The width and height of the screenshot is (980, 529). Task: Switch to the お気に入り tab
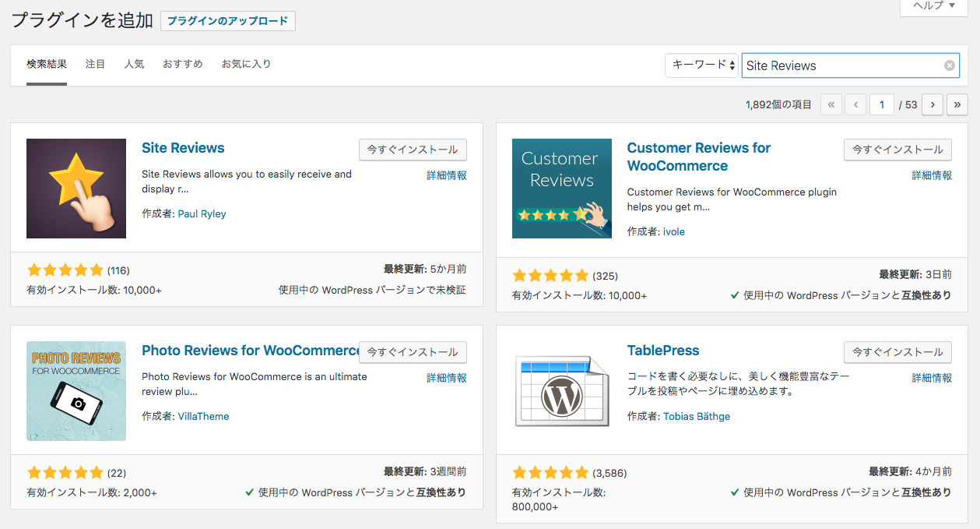[x=246, y=64]
